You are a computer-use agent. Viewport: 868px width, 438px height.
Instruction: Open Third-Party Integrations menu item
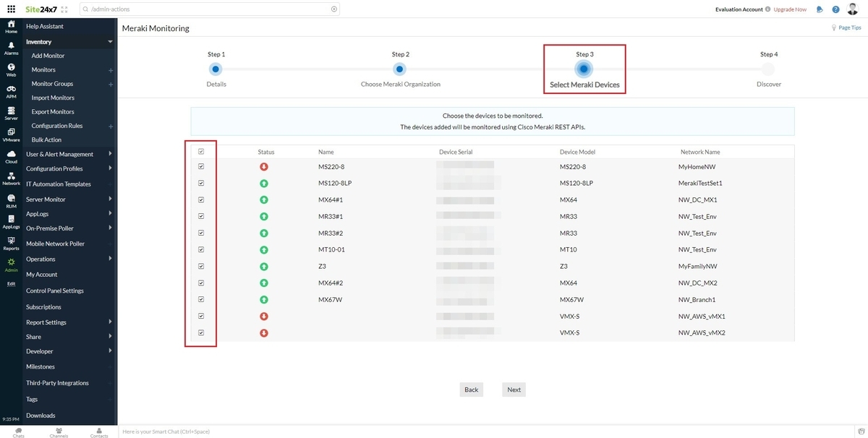(x=57, y=383)
